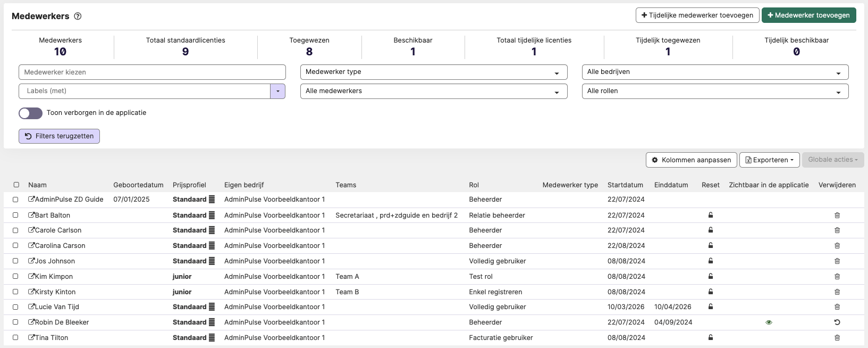Delete Lucie Van Tijd using trash icon
The width and height of the screenshot is (868, 348).
point(837,307)
